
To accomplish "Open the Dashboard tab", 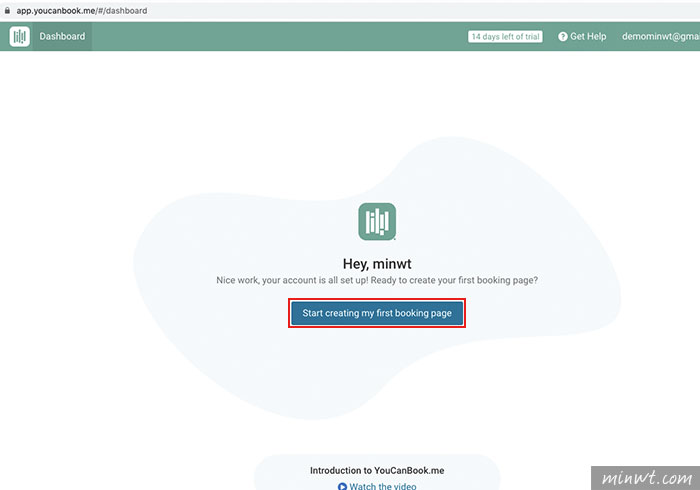I will (62, 36).
